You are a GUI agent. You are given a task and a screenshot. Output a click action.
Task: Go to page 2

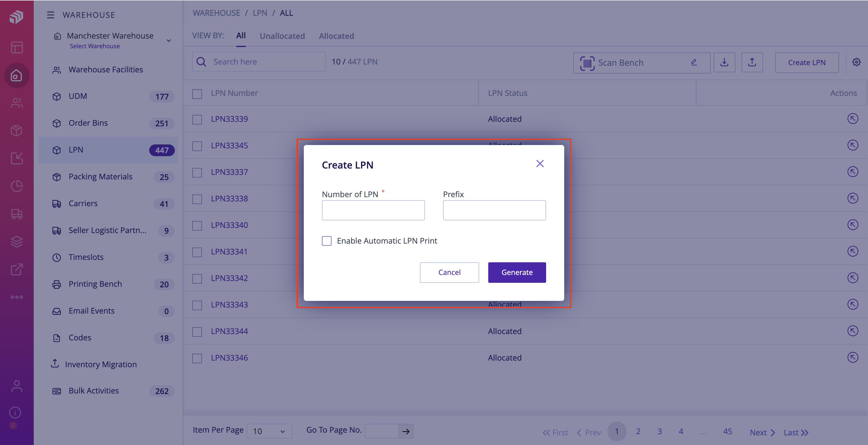point(638,431)
